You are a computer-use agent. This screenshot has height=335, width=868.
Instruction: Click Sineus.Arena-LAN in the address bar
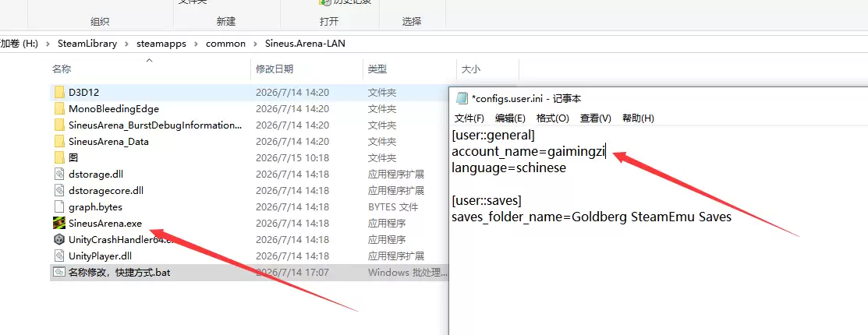click(x=305, y=44)
